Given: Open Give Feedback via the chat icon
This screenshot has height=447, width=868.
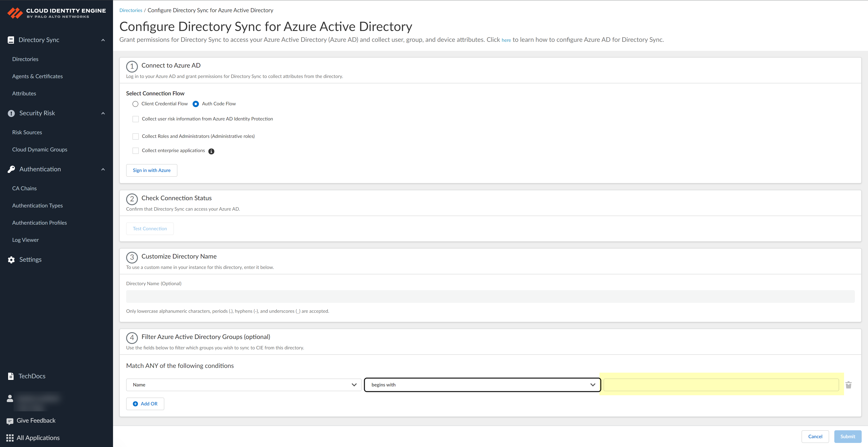Looking at the screenshot, I should point(10,420).
